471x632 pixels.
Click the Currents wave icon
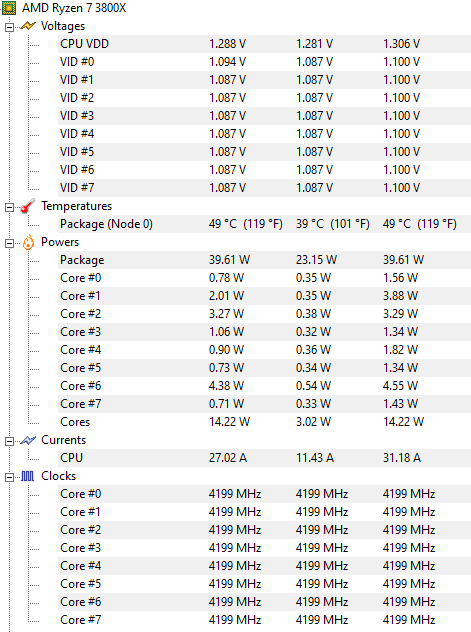(x=28, y=440)
